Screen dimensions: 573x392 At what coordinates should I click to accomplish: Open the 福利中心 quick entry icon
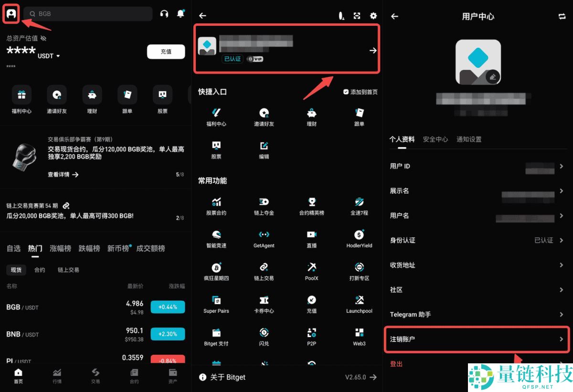(x=216, y=116)
